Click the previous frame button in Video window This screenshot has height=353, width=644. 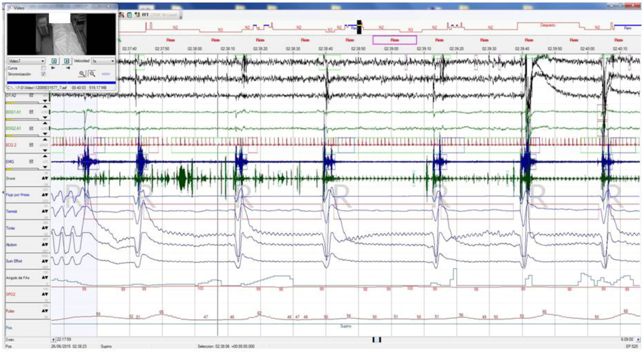click(x=54, y=61)
